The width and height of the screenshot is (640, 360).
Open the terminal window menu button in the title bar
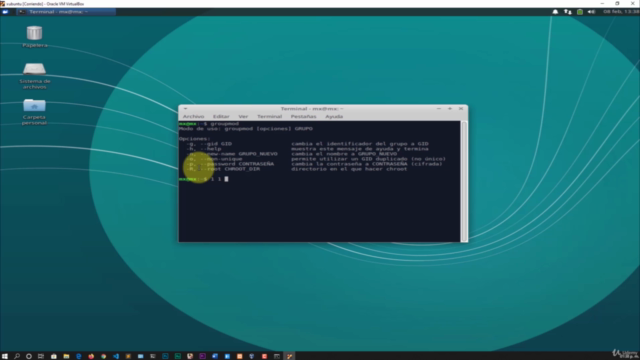click(185, 109)
